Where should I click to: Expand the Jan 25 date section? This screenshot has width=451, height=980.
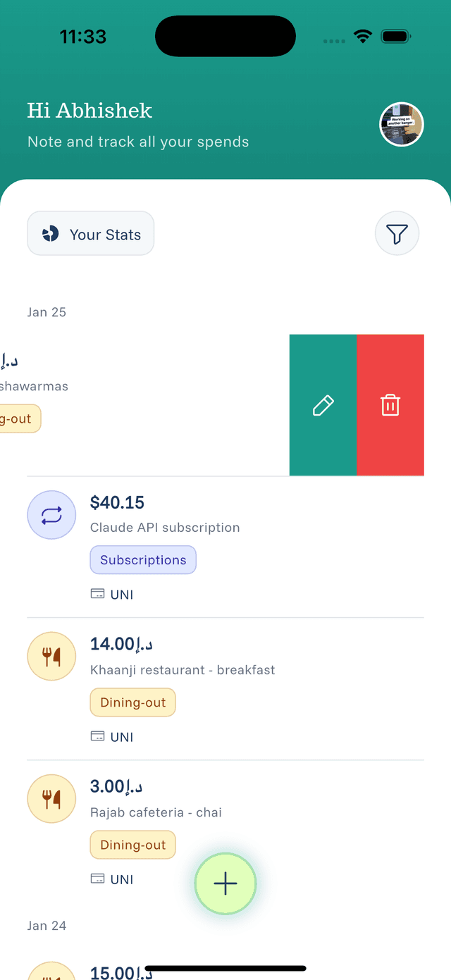pos(47,311)
